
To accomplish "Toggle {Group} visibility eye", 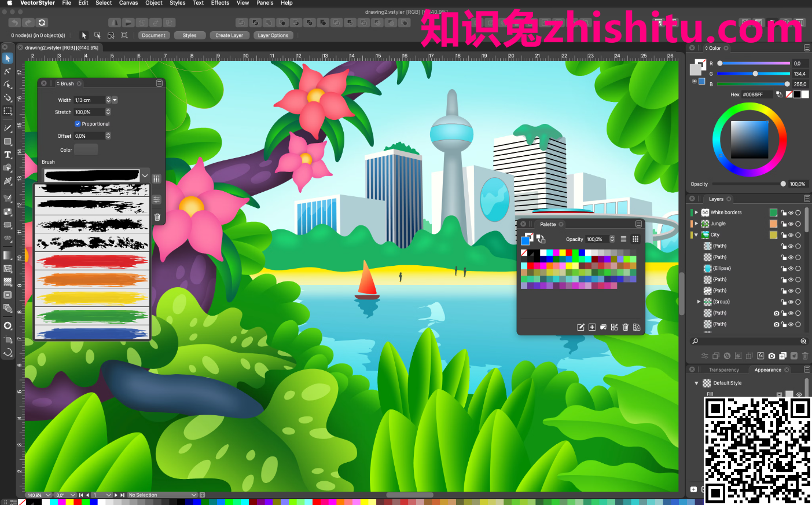I will click(791, 302).
